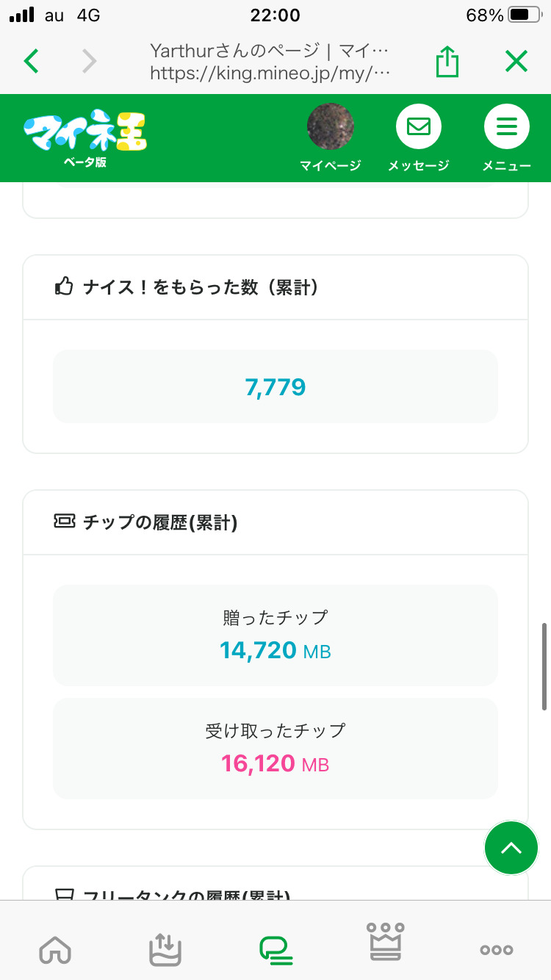Open マイページ profile avatar
Viewport: 551px width, 980px height.
point(330,127)
